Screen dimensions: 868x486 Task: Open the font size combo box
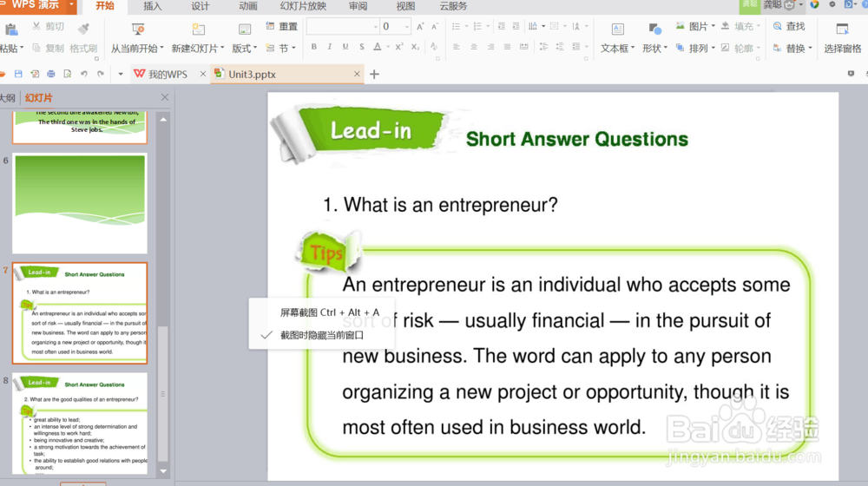pos(395,26)
